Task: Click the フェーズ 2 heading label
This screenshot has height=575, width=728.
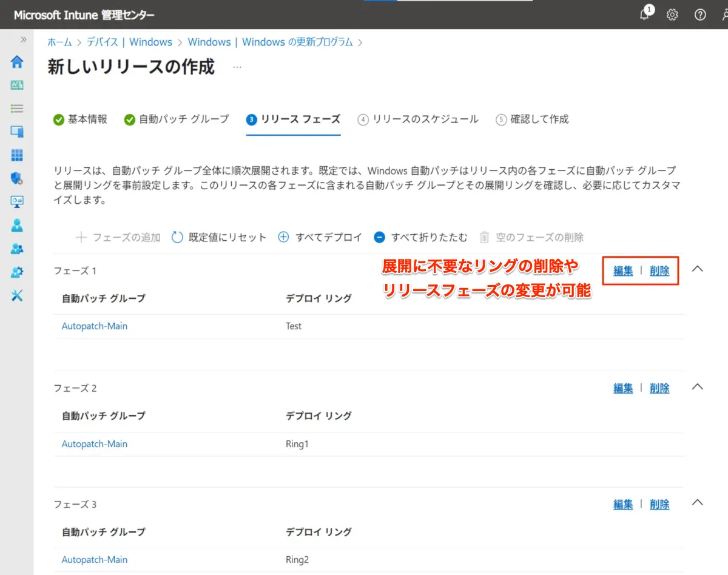Action: click(x=75, y=388)
